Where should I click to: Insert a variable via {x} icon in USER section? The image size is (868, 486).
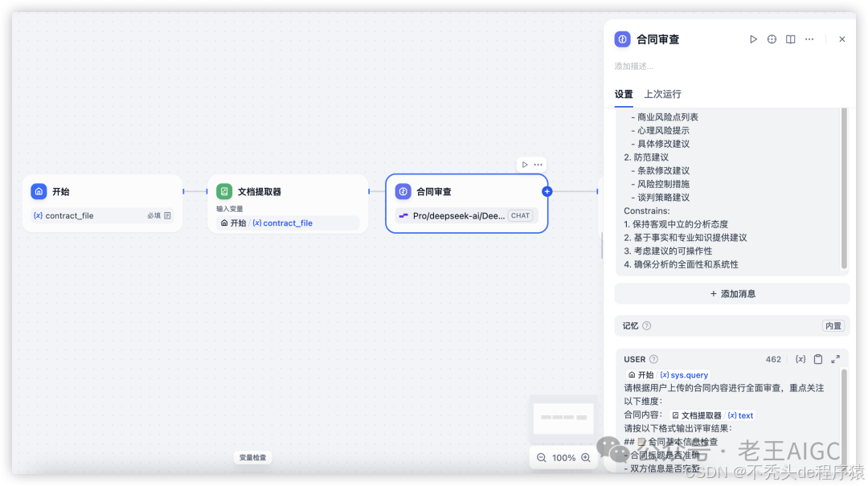pos(800,359)
